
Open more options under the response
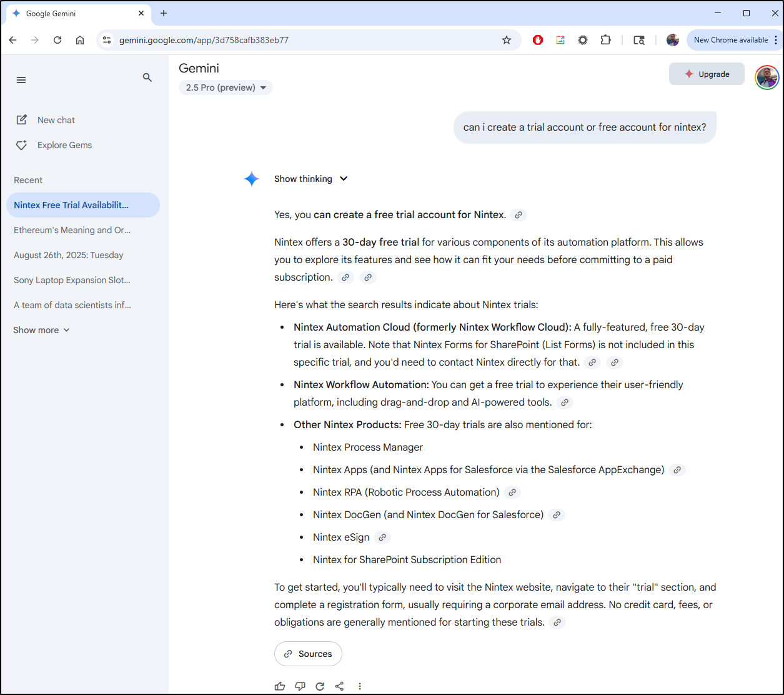click(360, 686)
